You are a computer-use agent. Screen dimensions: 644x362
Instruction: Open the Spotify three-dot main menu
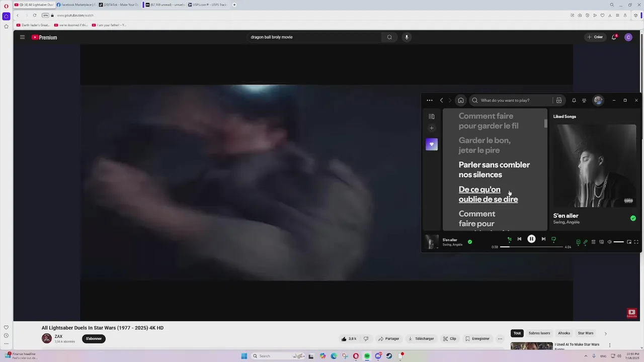tap(430, 101)
